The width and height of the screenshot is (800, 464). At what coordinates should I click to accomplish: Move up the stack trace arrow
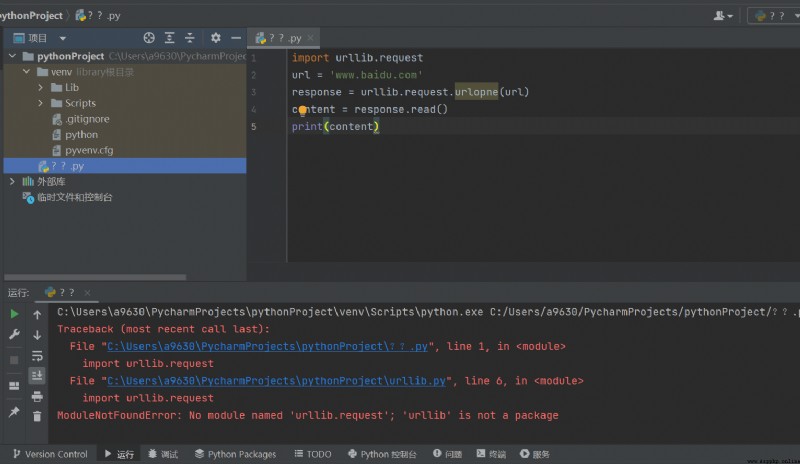37,314
